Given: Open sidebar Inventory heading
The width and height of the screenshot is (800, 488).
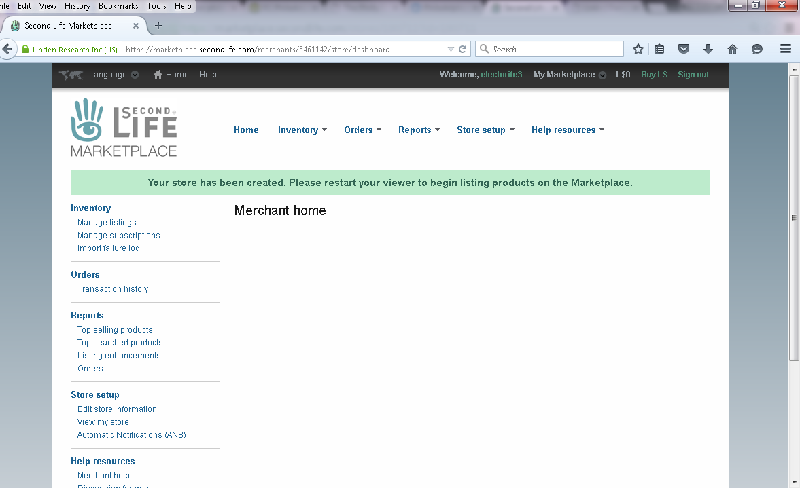Looking at the screenshot, I should (x=90, y=208).
